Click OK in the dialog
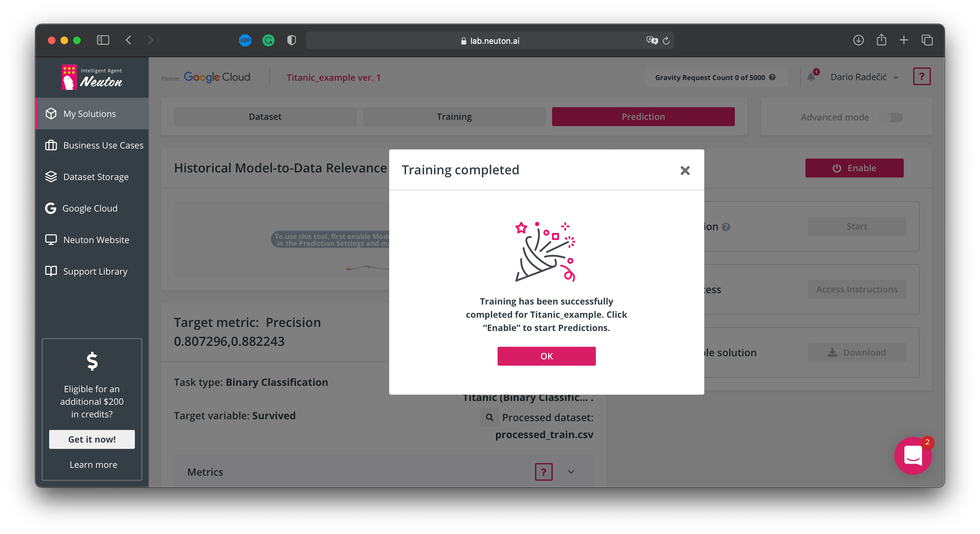The image size is (980, 534). (x=546, y=356)
